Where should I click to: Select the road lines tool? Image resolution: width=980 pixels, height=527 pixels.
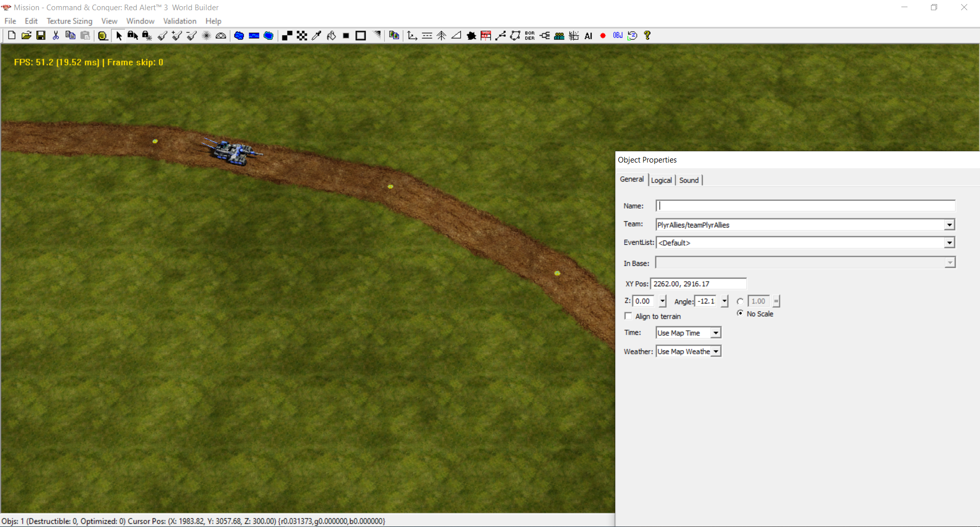427,35
